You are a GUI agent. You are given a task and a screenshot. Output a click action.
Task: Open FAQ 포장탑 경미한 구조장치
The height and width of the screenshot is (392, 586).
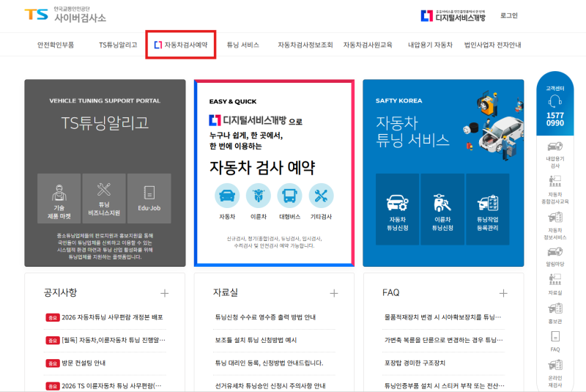coord(415,363)
